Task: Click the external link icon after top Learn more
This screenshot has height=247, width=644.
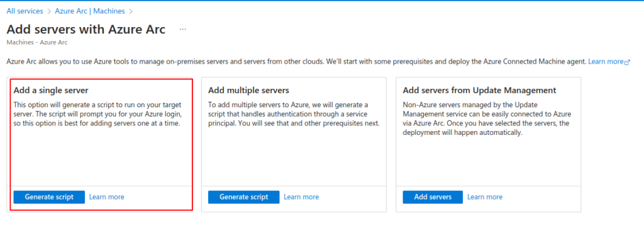Action: tap(627, 62)
